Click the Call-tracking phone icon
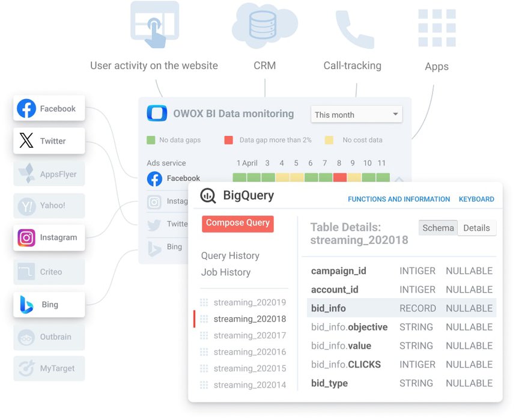Screen dimensions: 516x420 tap(354, 29)
